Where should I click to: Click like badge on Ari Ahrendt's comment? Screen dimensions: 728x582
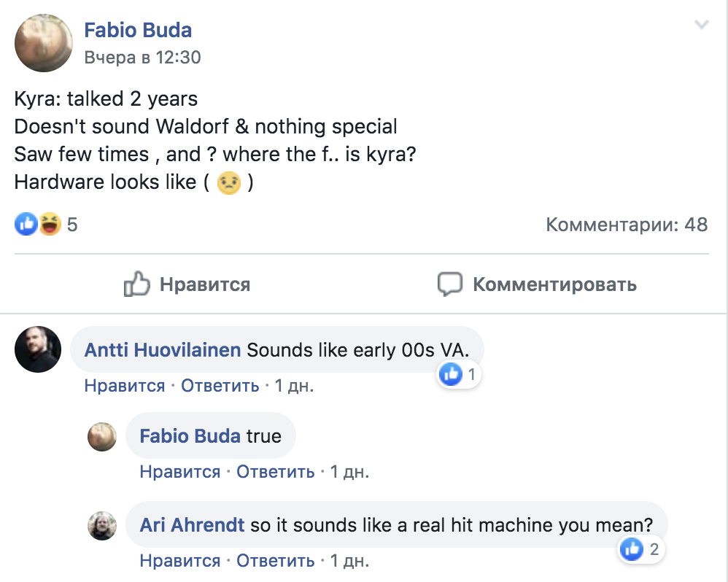(631, 549)
